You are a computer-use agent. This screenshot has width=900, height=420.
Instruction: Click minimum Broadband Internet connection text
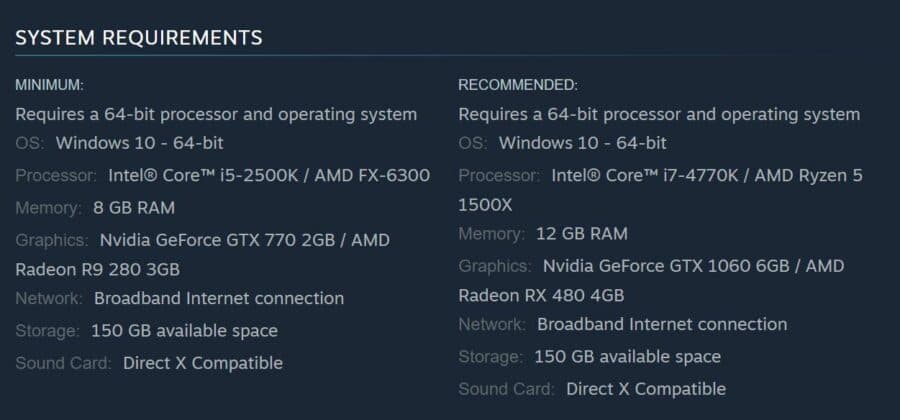tap(218, 298)
